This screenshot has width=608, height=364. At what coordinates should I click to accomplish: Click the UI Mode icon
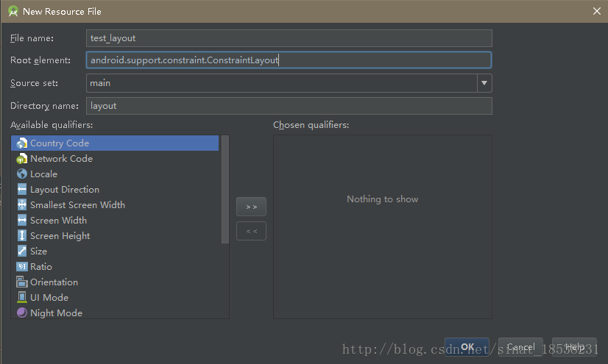point(22,297)
